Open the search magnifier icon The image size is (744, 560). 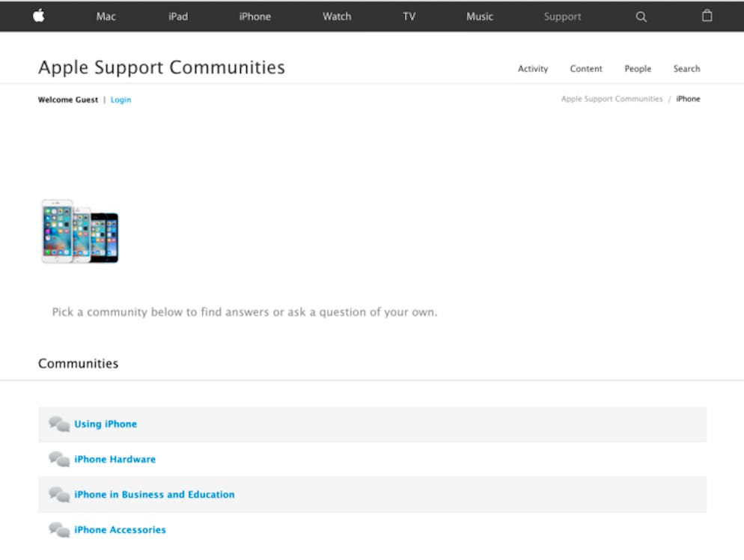641,16
